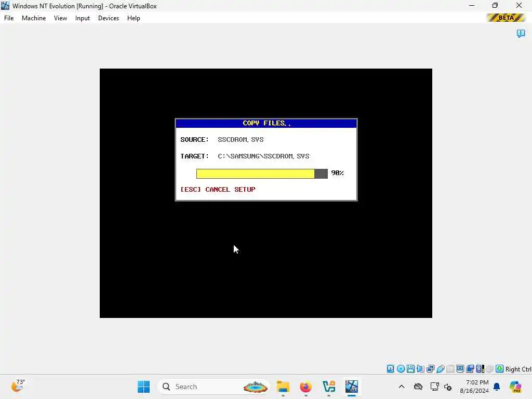Click the Right Ctrl host key label

[518, 369]
